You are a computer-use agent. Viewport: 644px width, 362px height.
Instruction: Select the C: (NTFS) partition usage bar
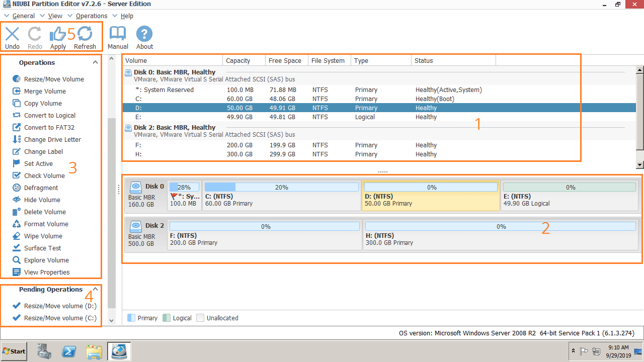(281, 187)
